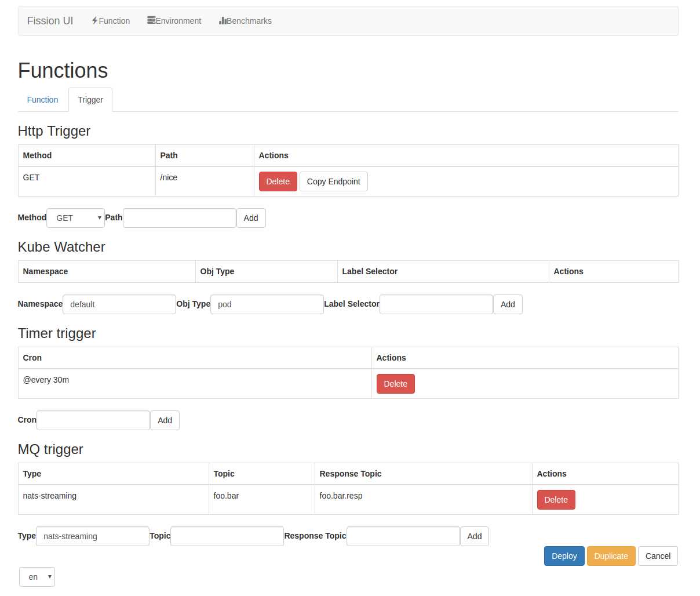Focus the Label Selector input field
This screenshot has width=700, height=596.
click(x=436, y=304)
